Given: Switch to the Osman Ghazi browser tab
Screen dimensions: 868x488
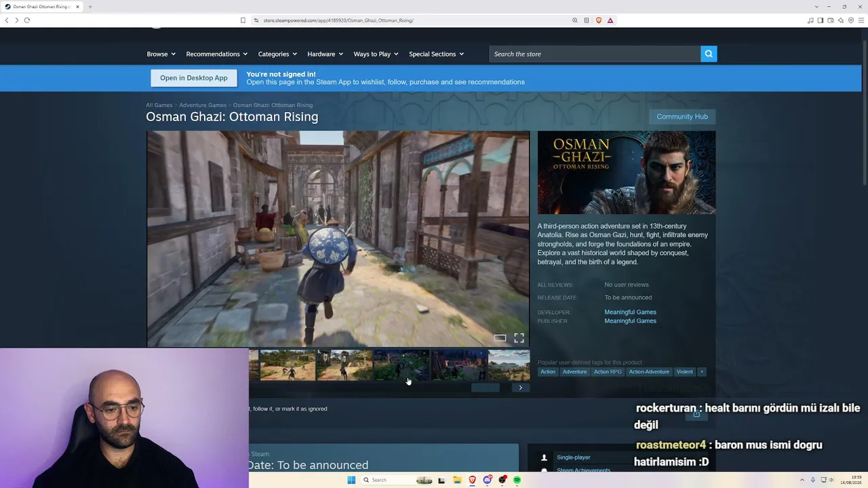Looking at the screenshot, I should (x=41, y=7).
